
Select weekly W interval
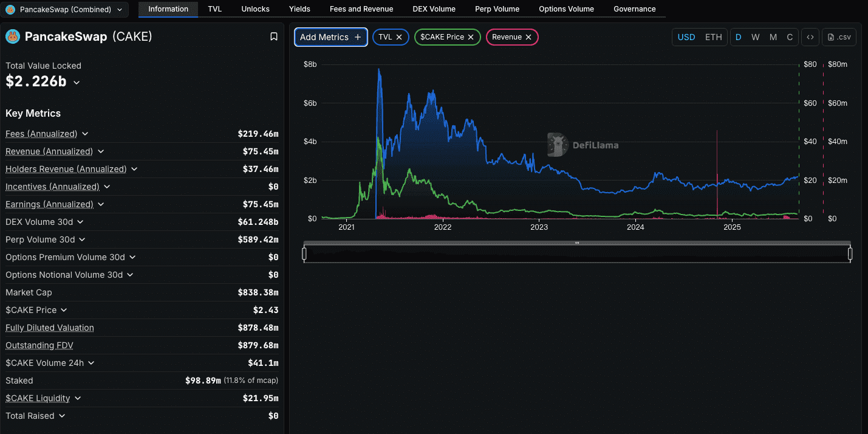[756, 37]
